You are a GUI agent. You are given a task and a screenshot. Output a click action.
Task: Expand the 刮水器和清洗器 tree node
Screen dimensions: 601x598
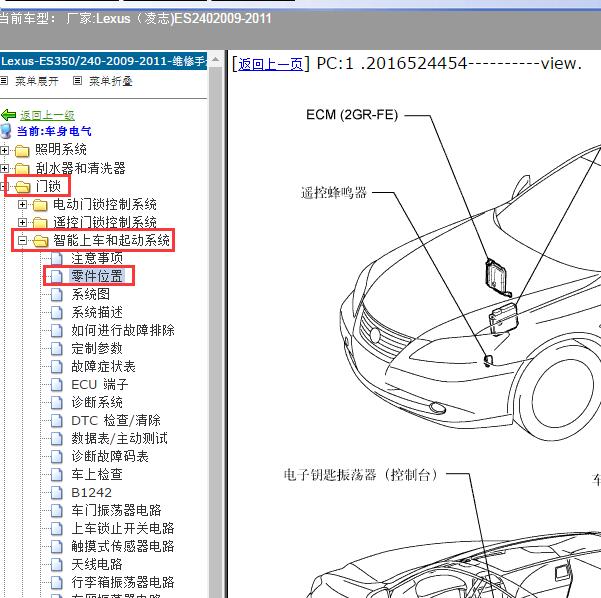pos(4,168)
